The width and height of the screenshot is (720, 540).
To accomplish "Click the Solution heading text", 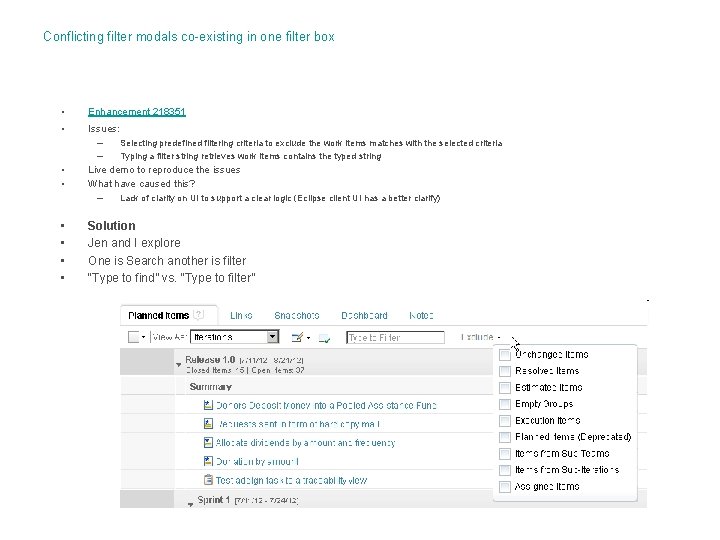I will coord(112,226).
